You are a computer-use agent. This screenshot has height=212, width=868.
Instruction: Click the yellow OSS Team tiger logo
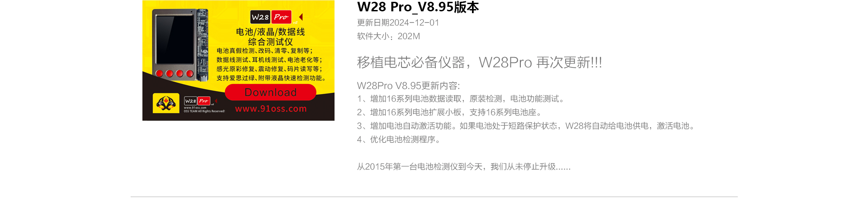pyautogui.click(x=166, y=103)
